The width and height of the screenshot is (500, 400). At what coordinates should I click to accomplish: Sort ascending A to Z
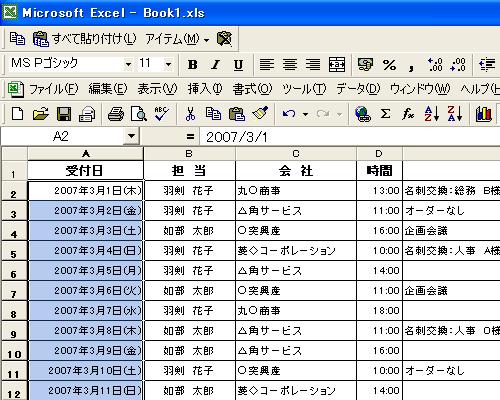click(432, 114)
